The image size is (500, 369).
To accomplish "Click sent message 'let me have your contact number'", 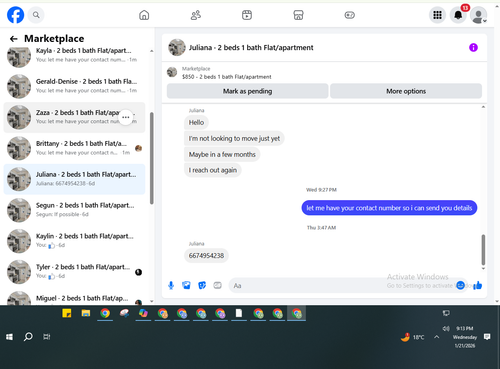I will (x=389, y=208).
